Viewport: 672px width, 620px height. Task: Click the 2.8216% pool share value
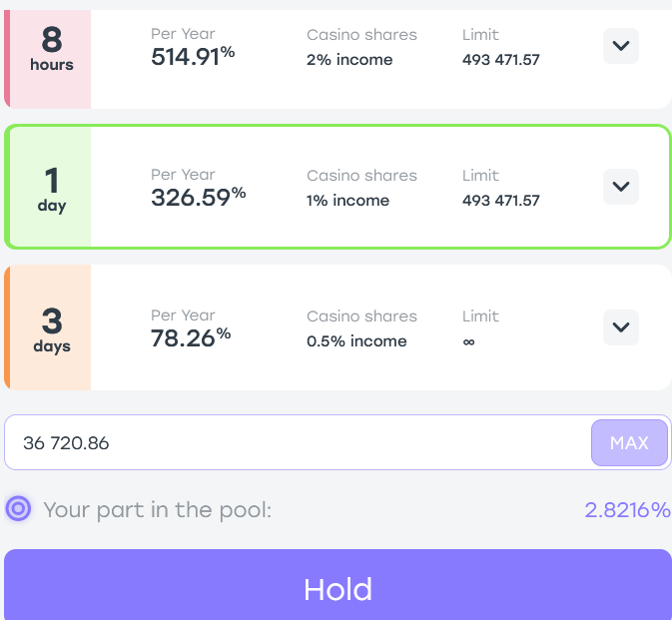(627, 510)
